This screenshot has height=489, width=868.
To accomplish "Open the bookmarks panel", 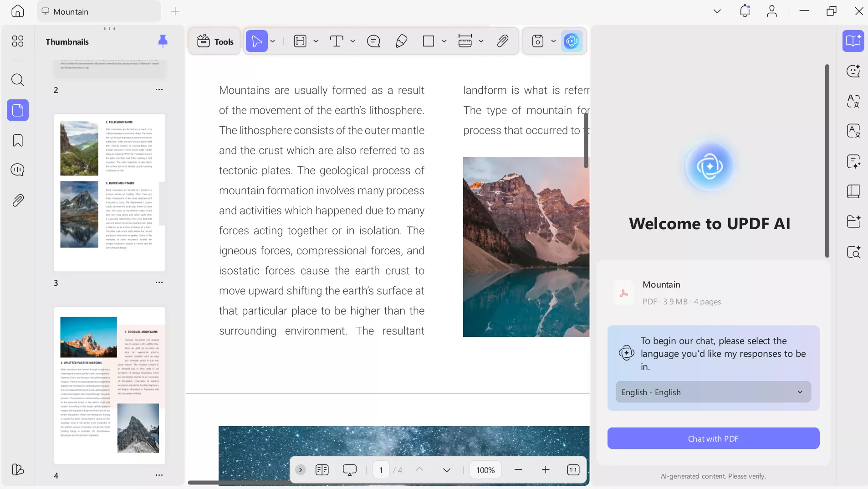I will click(17, 140).
